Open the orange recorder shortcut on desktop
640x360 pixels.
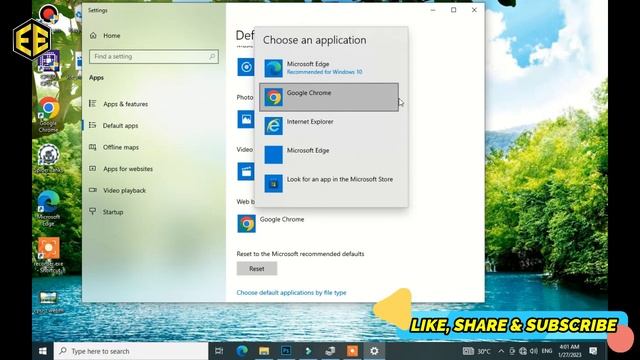49,255
